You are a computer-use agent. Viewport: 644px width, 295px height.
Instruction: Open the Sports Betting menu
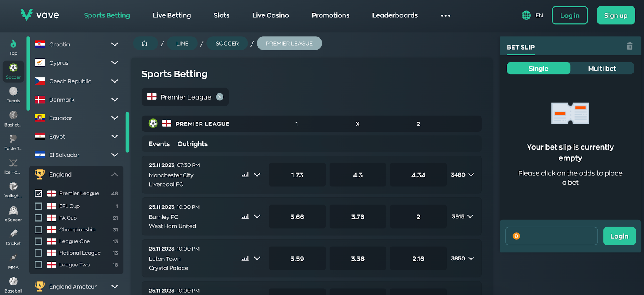[x=107, y=15]
